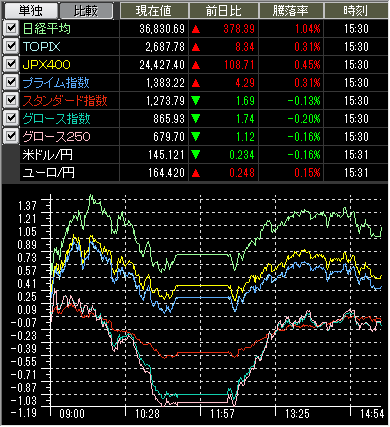Image resolution: width=390 pixels, height=427 pixels.
Task: Toggle the JPX400 checkbox
Action: (11, 65)
